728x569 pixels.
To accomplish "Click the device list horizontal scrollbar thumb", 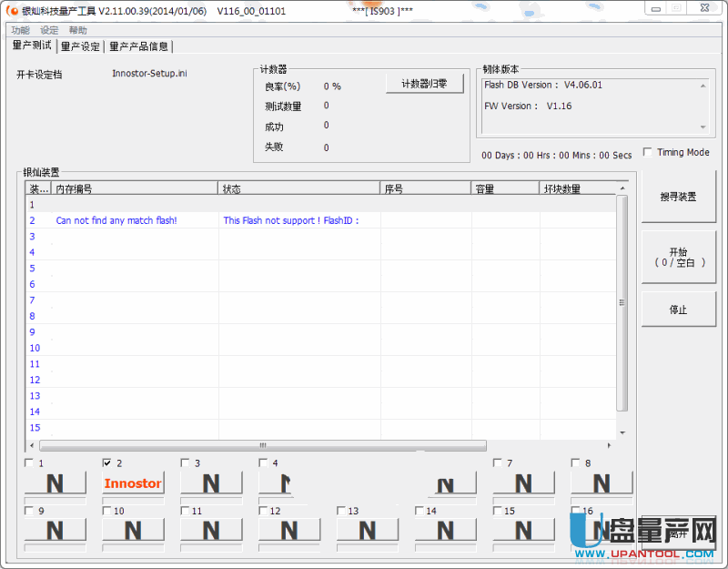I will click(262, 445).
